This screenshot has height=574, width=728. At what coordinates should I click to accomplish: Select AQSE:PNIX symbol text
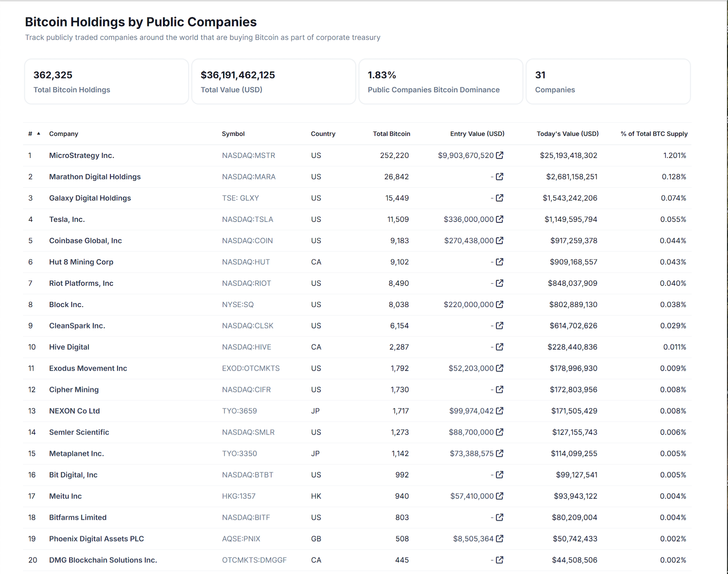click(x=241, y=539)
